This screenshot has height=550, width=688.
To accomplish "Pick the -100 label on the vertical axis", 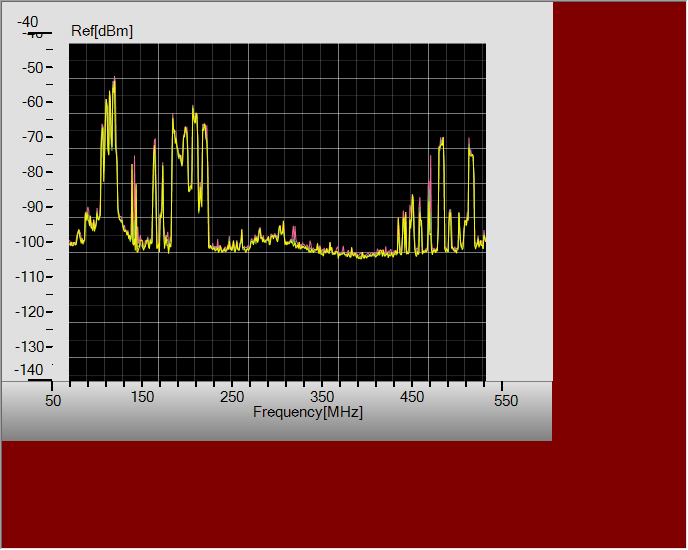I will [x=29, y=242].
